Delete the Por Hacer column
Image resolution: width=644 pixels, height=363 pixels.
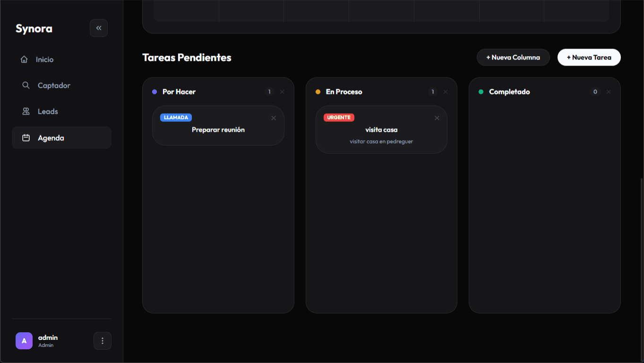coord(282,92)
